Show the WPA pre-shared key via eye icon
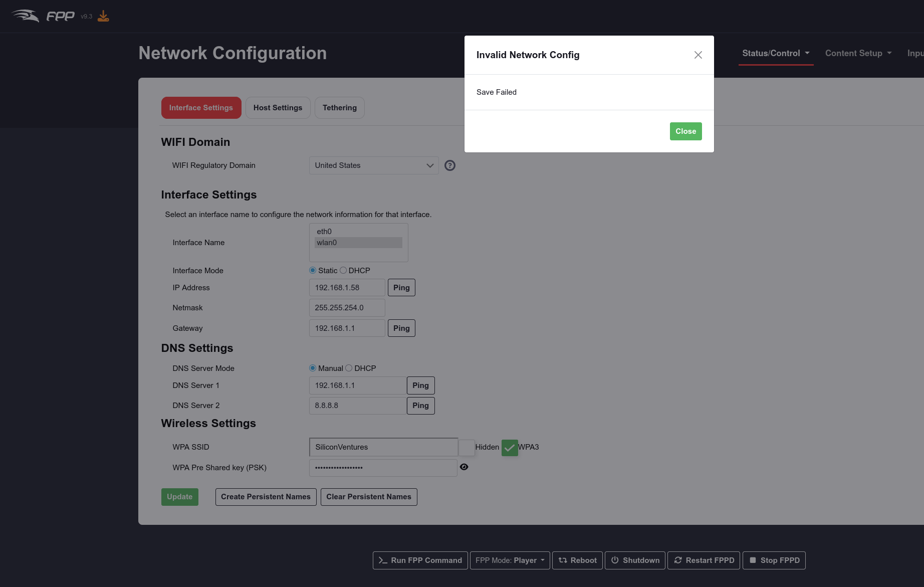The image size is (924, 587). point(464,467)
